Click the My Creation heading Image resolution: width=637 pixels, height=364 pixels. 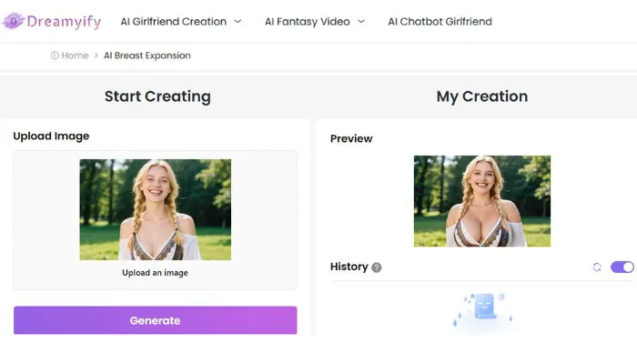click(x=482, y=96)
